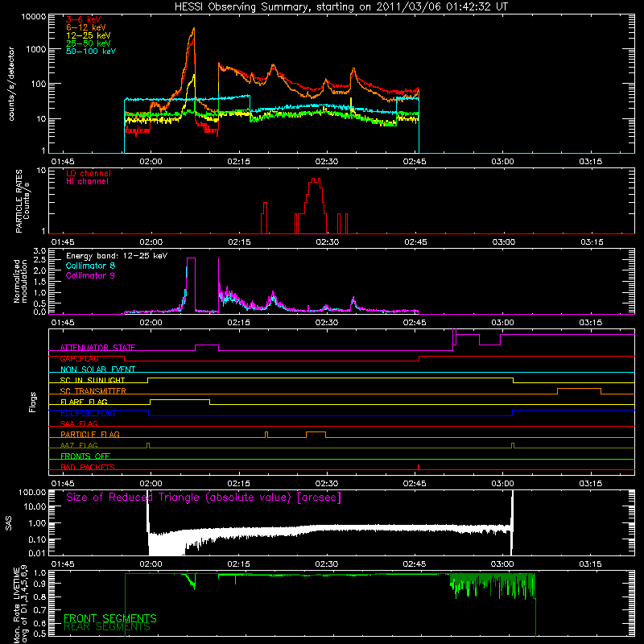The width and height of the screenshot is (644, 644).
Task: Select the cyan 50-100 keV legend label
Action: click(x=91, y=52)
